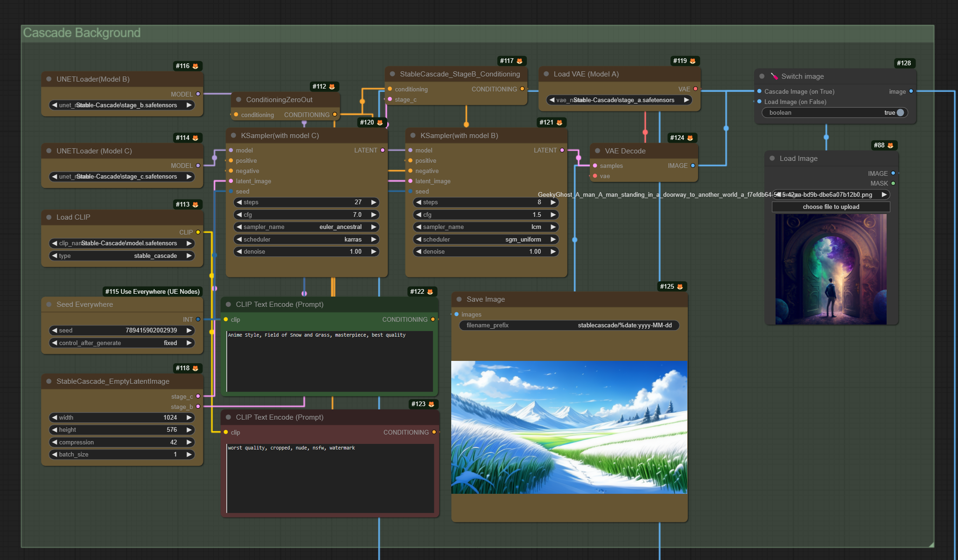Image resolution: width=958 pixels, height=560 pixels.
Task: Click the denoise 1.00 slider in model C sampler
Action: pos(306,252)
